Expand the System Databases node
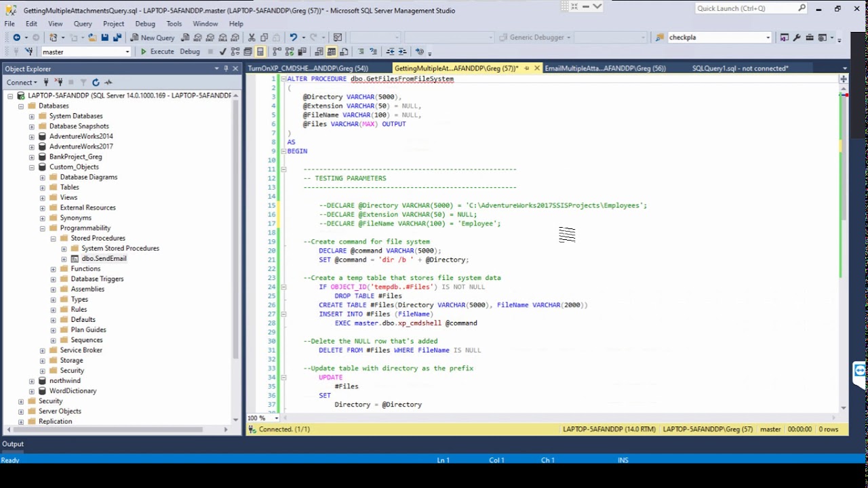This screenshot has height=488, width=868. (31, 116)
